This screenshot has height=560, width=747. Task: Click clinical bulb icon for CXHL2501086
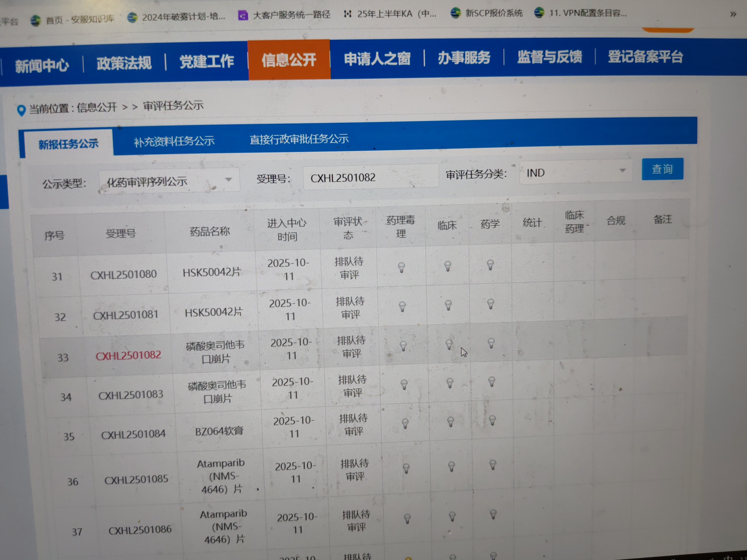[452, 516]
